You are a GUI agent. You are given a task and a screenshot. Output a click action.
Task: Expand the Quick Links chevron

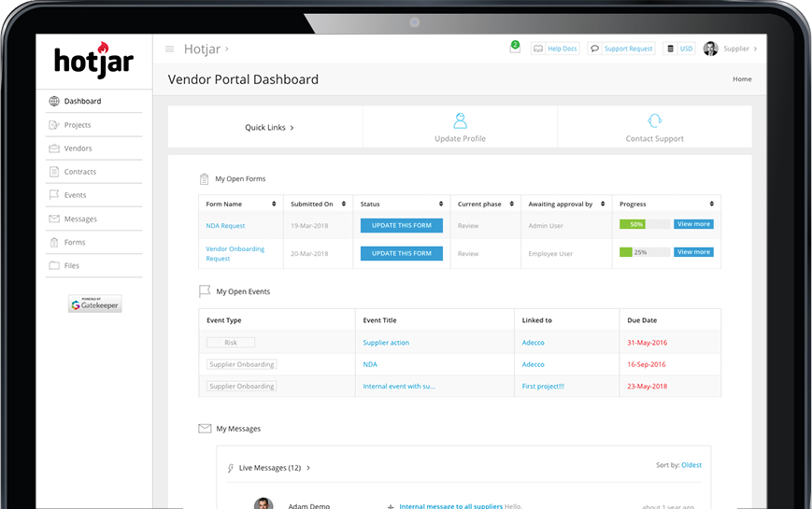[x=292, y=128]
